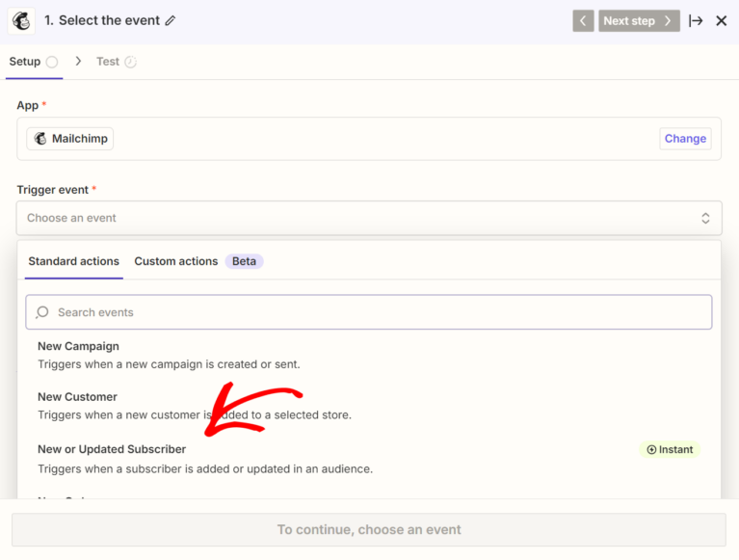Click the subscriber added or updated description
739x560 pixels.
click(205, 469)
